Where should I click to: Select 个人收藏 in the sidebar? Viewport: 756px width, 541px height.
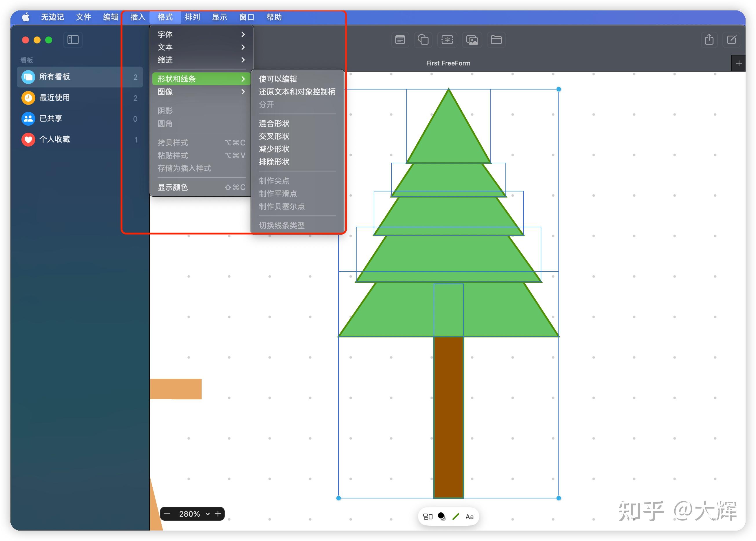point(55,139)
